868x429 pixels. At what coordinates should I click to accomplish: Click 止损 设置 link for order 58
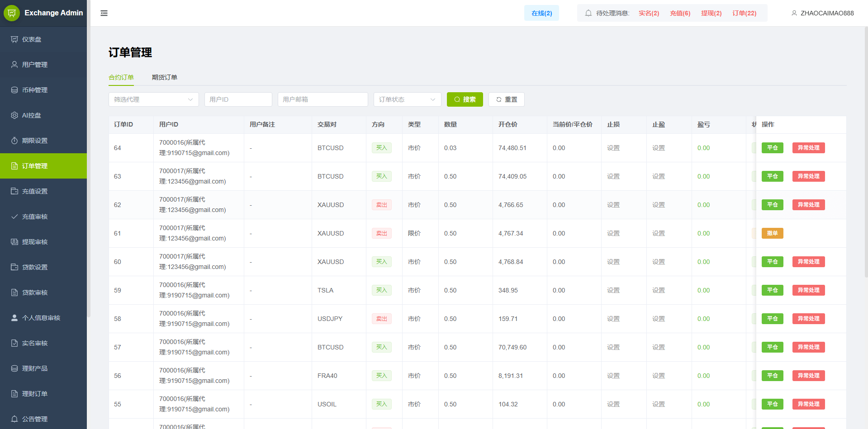(x=613, y=319)
